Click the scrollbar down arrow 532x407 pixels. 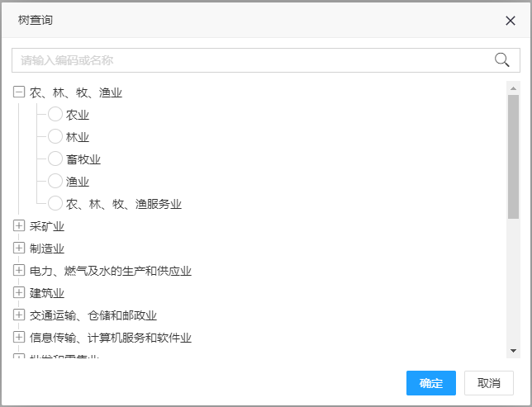pyautogui.click(x=513, y=351)
